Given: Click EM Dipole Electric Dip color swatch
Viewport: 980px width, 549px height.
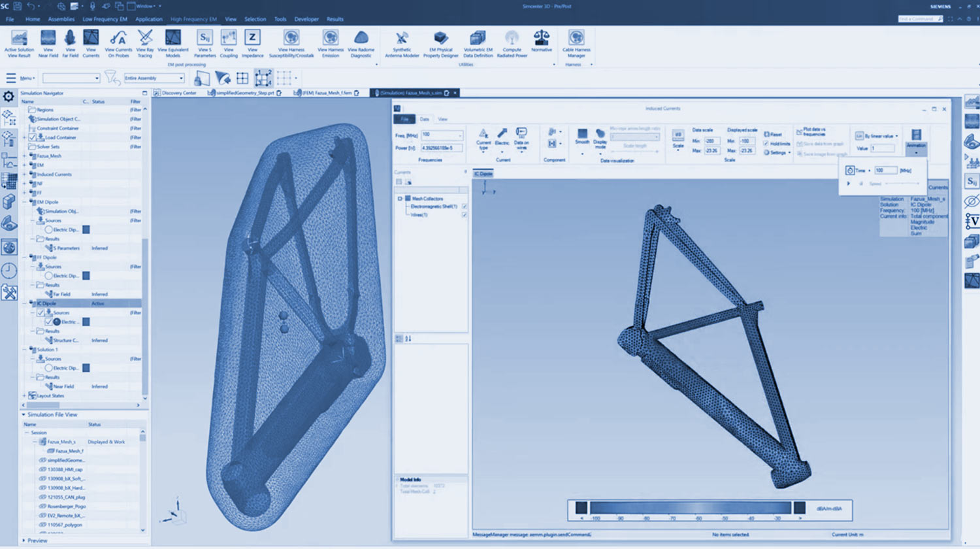Looking at the screenshot, I should click(x=86, y=229).
